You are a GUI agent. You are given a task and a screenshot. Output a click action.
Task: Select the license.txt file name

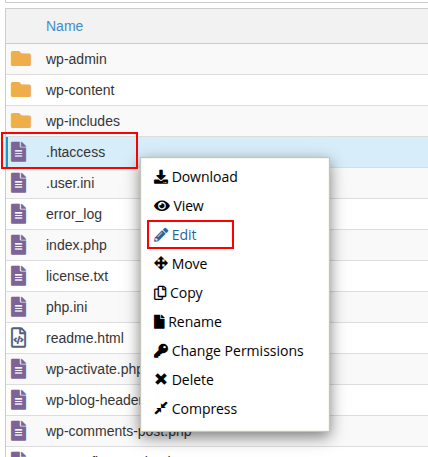(x=77, y=276)
